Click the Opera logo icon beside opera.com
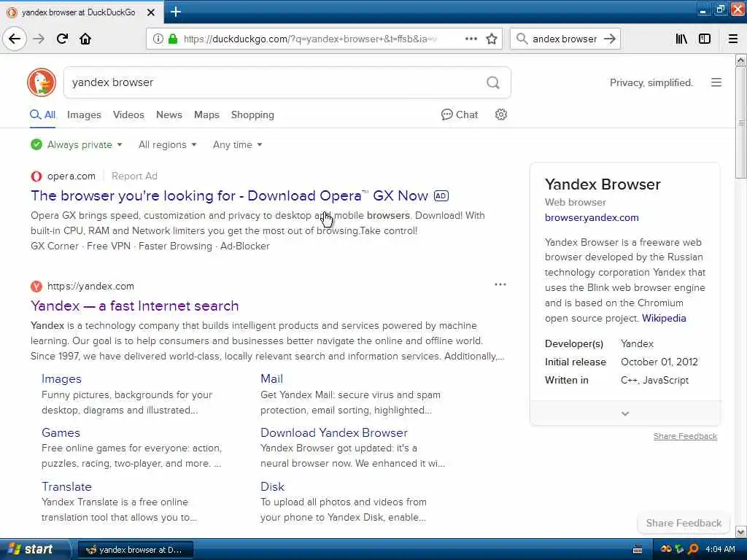 36,176
